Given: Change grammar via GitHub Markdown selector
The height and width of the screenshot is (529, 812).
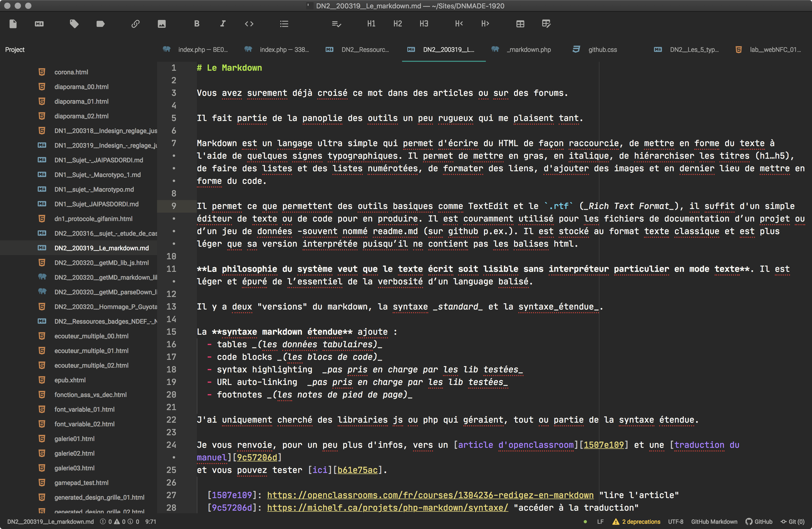Looking at the screenshot, I should pos(714,521).
